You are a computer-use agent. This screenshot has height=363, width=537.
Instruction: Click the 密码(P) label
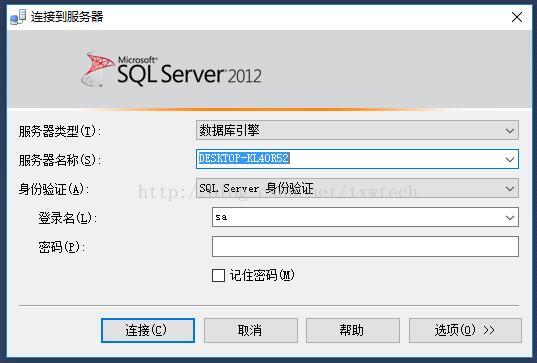click(x=62, y=247)
